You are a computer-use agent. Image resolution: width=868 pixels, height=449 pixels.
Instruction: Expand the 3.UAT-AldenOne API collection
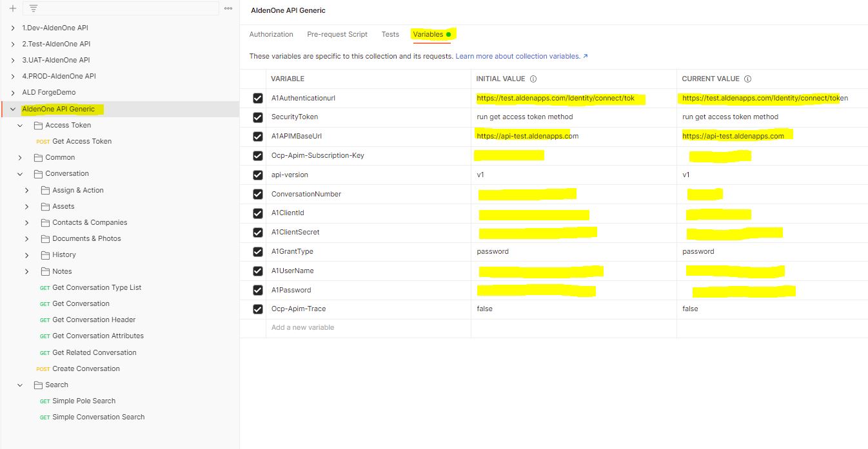pos(13,60)
